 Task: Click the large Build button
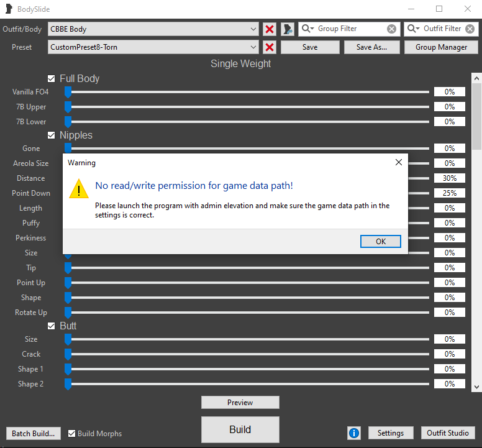click(x=240, y=429)
